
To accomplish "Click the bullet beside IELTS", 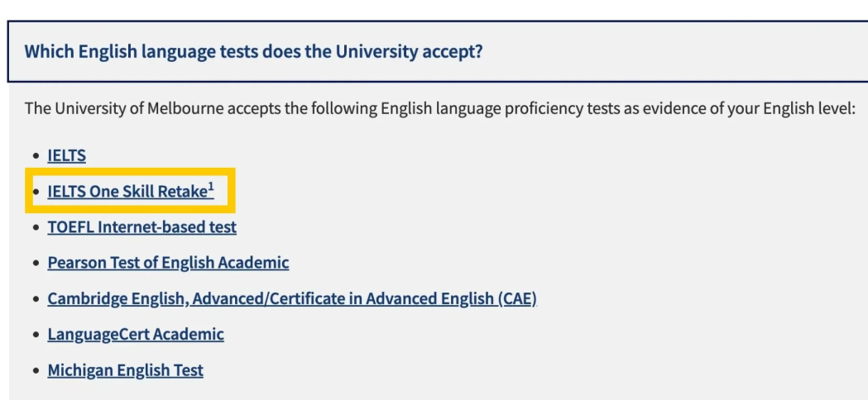I will click(35, 156).
